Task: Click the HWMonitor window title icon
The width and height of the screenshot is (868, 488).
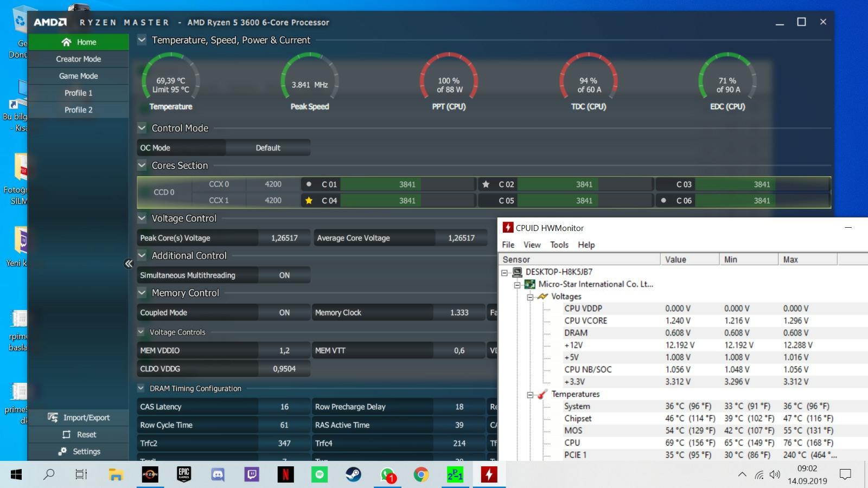Action: (508, 228)
